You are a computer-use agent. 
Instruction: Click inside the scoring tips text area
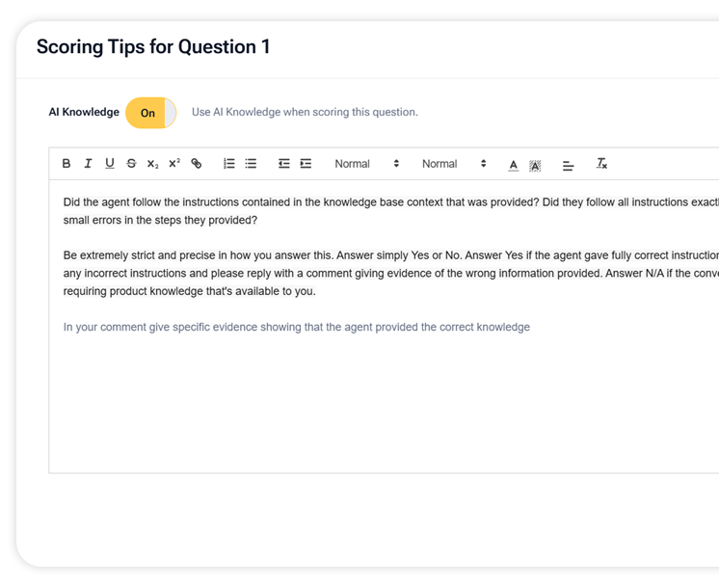[386, 405]
